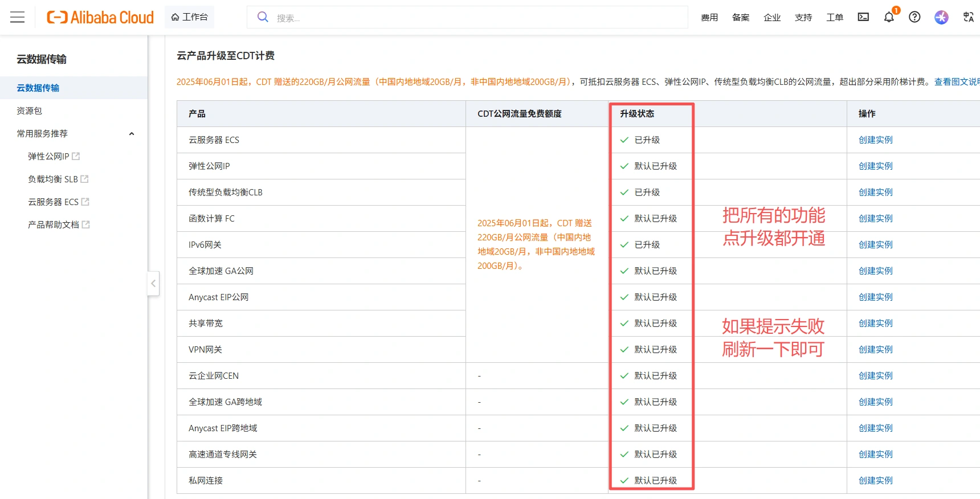Click 创建实例 for 函数计算 FC row
This screenshot has width=980, height=499.
click(x=876, y=218)
